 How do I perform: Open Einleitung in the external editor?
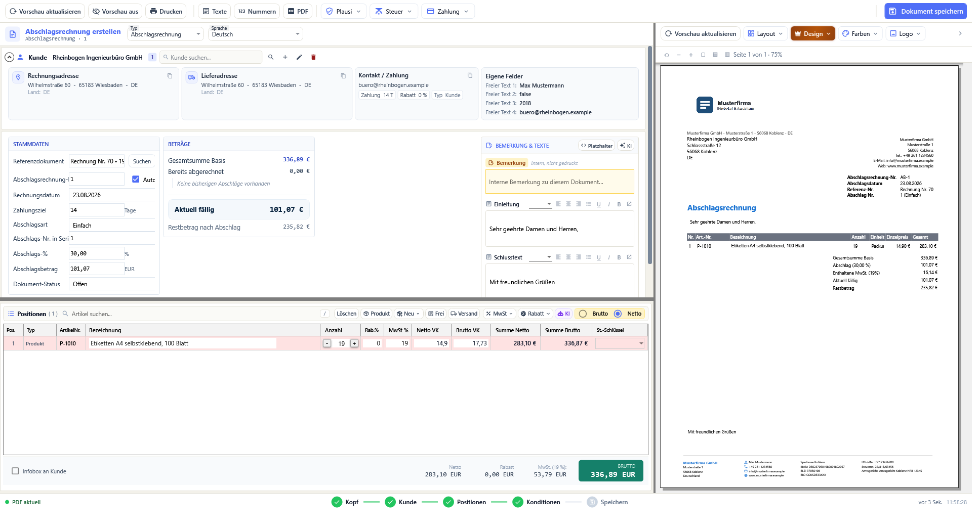click(629, 204)
